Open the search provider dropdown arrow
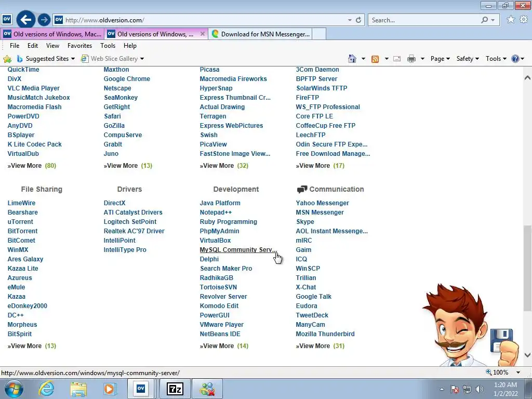The width and height of the screenshot is (532, 399). [x=493, y=20]
